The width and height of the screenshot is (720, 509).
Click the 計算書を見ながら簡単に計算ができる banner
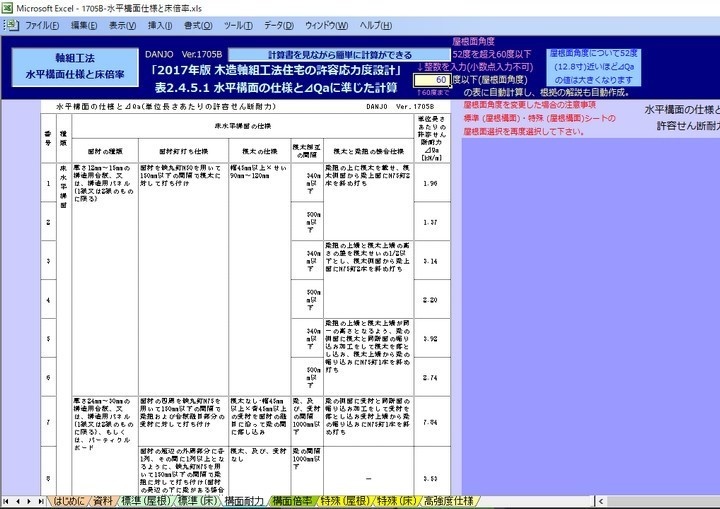[339, 55]
